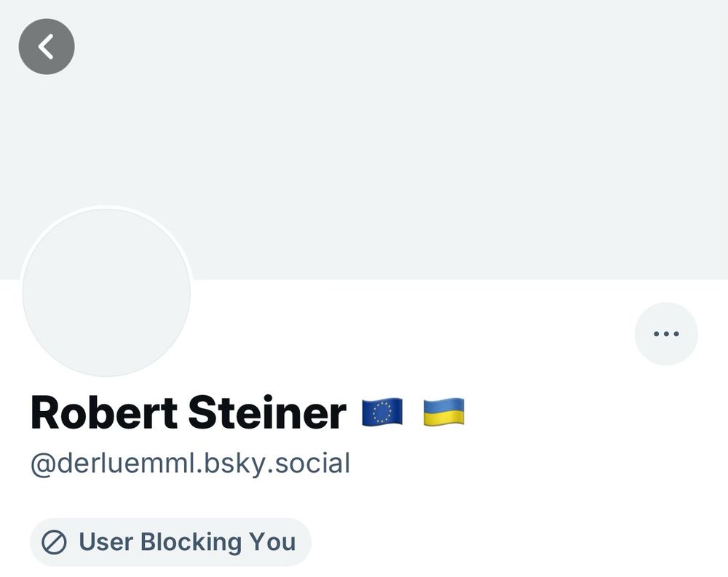Select the European Union flag emoji
The image size is (728, 577).
coord(382,413)
